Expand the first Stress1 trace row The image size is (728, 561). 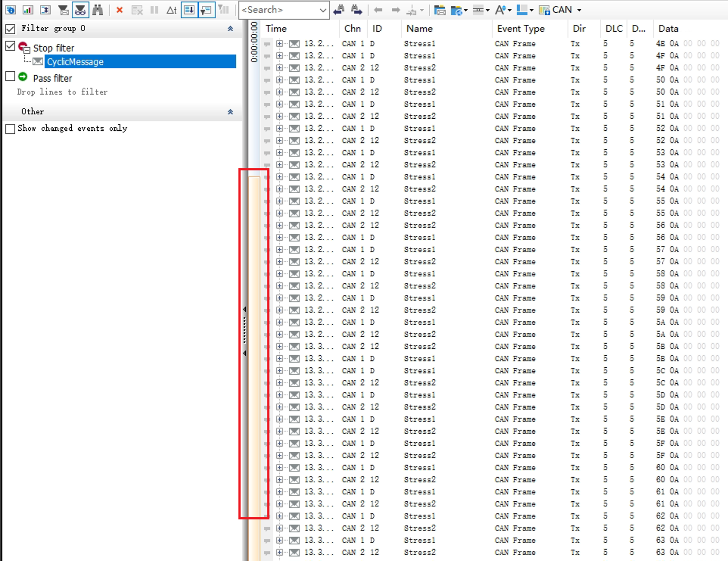click(279, 44)
